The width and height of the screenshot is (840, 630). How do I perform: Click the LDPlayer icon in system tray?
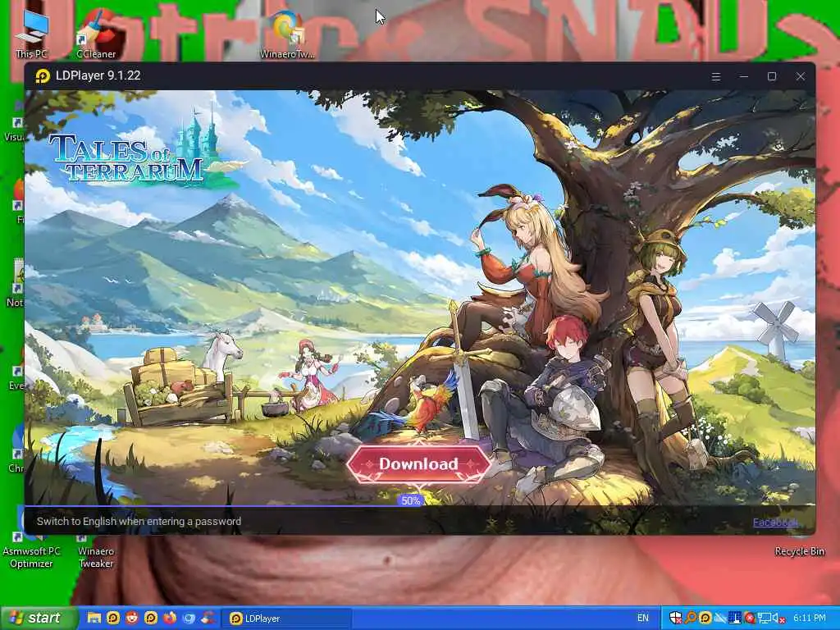[705, 619]
